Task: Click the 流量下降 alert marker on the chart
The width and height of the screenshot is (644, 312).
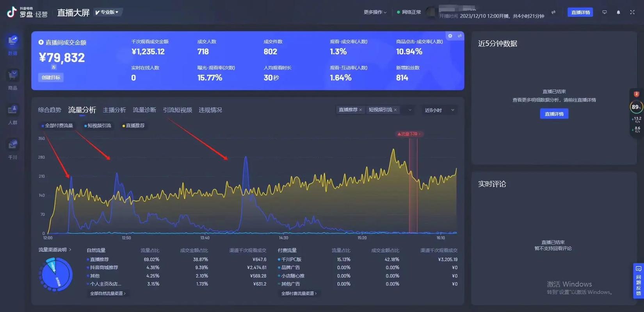Action: (x=409, y=134)
